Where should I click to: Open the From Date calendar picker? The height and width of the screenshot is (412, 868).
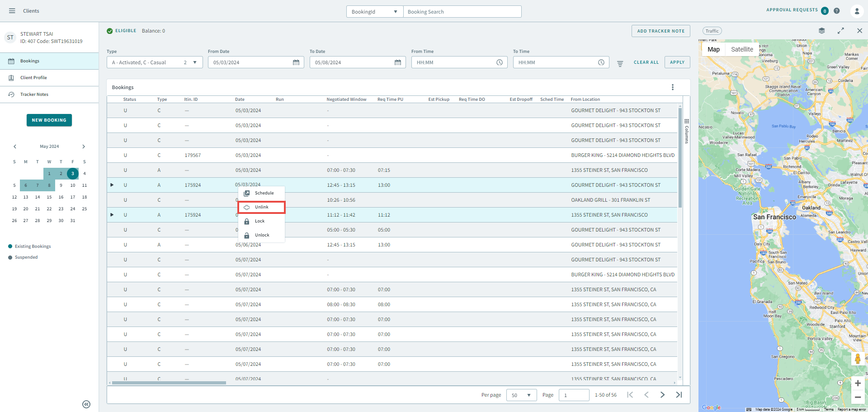click(x=296, y=62)
